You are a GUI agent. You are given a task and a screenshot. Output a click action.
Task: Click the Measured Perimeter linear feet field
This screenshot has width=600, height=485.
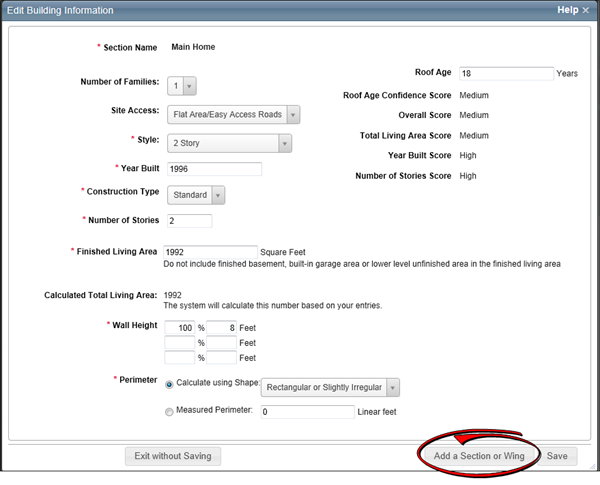click(x=305, y=411)
